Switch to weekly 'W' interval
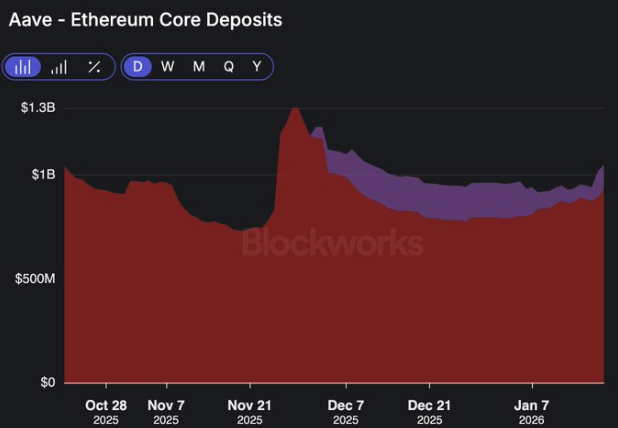618x428 pixels. click(168, 67)
